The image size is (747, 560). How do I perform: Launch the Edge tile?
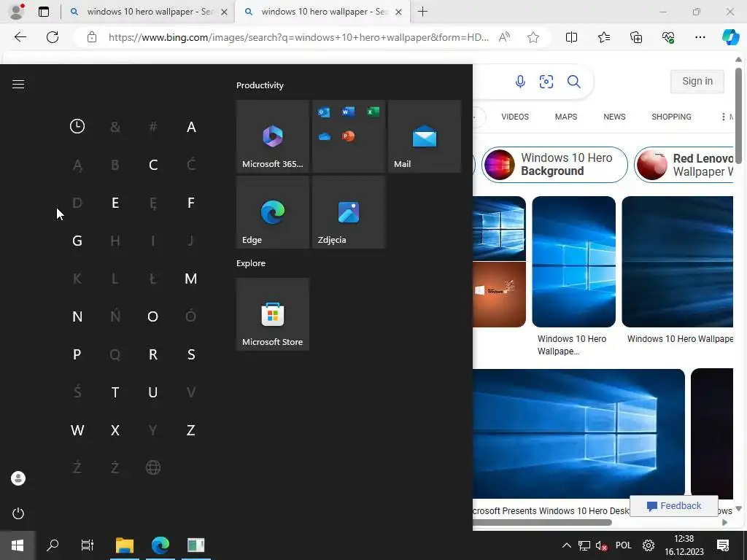pos(273,212)
